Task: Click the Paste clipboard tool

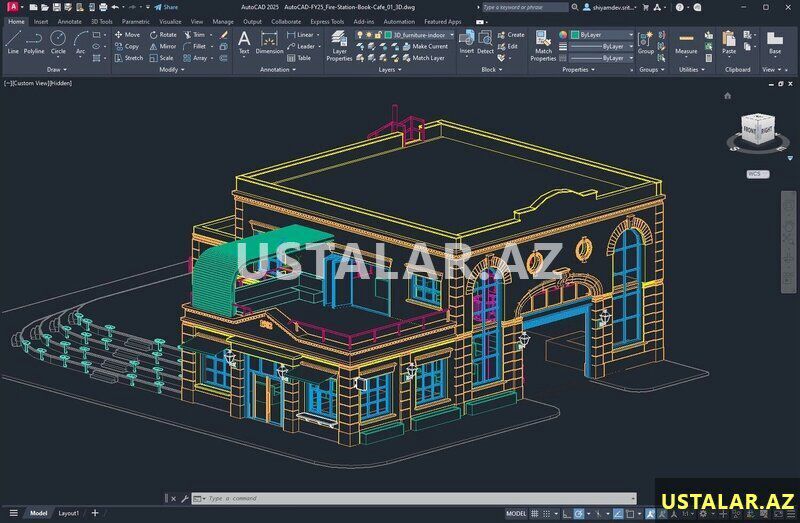Action: (729, 42)
